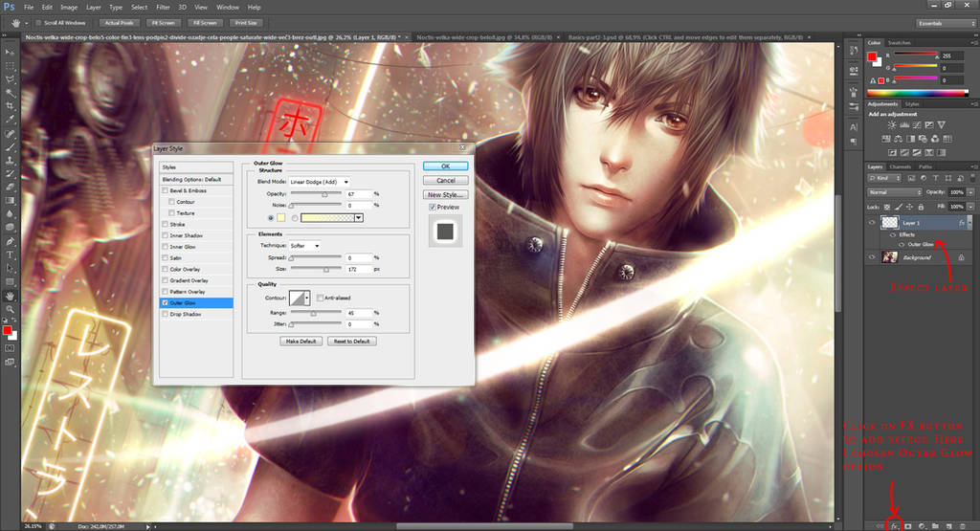Select the Crop tool
The width and height of the screenshot is (980, 531).
[x=10, y=106]
